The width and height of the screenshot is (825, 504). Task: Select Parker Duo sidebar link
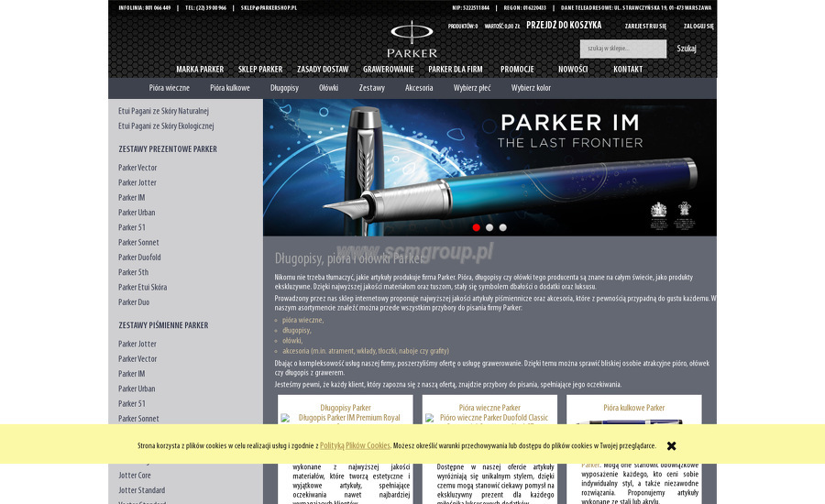[134, 302]
